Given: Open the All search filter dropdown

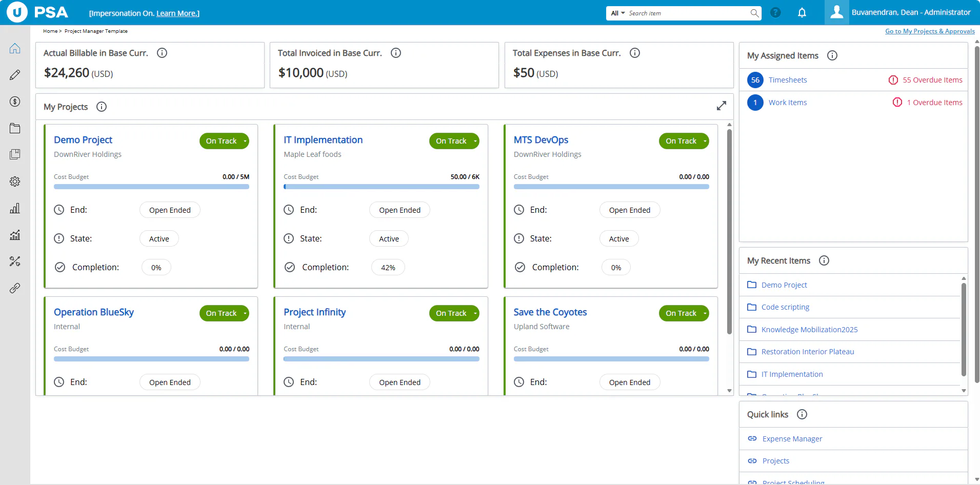Looking at the screenshot, I should pyautogui.click(x=617, y=13).
